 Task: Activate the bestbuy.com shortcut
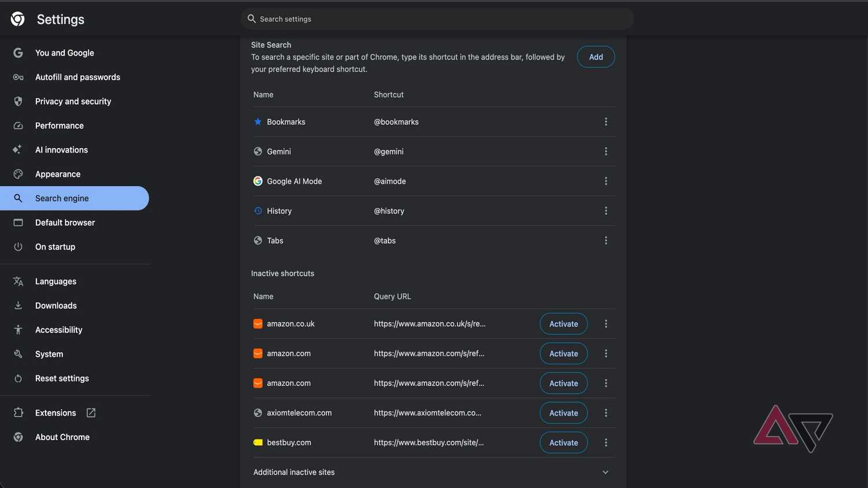click(564, 442)
